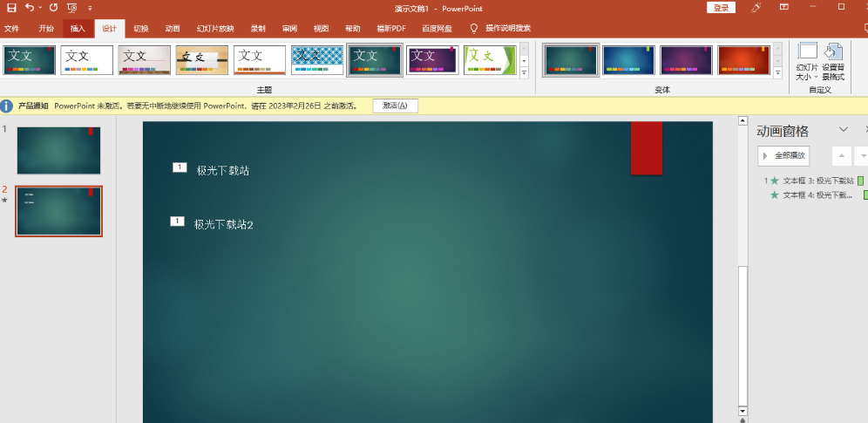Viewport: 868px width, 423px height.
Task: Open the 文件 (File) menu
Action: coord(11,28)
